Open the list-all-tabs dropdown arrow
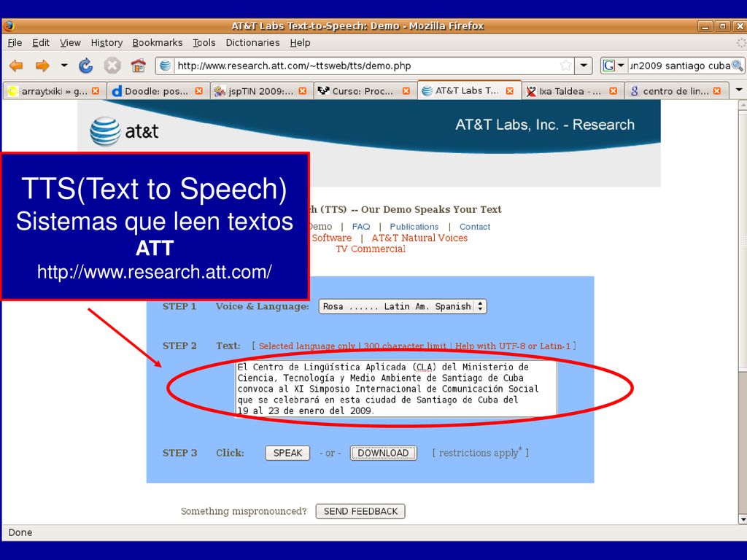Image resolution: width=747 pixels, height=560 pixels. pyautogui.click(x=739, y=90)
